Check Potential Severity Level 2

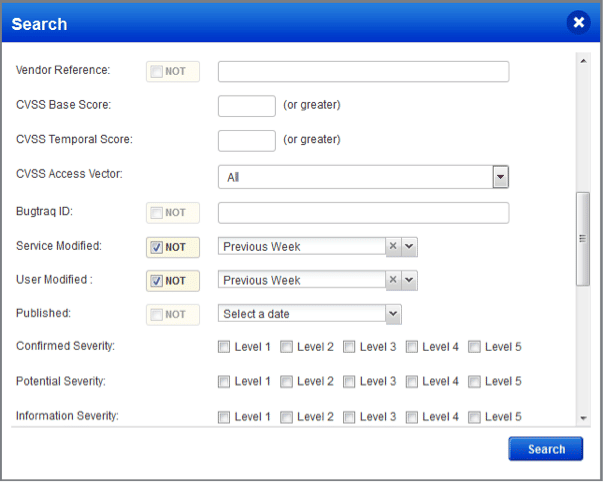pos(286,382)
